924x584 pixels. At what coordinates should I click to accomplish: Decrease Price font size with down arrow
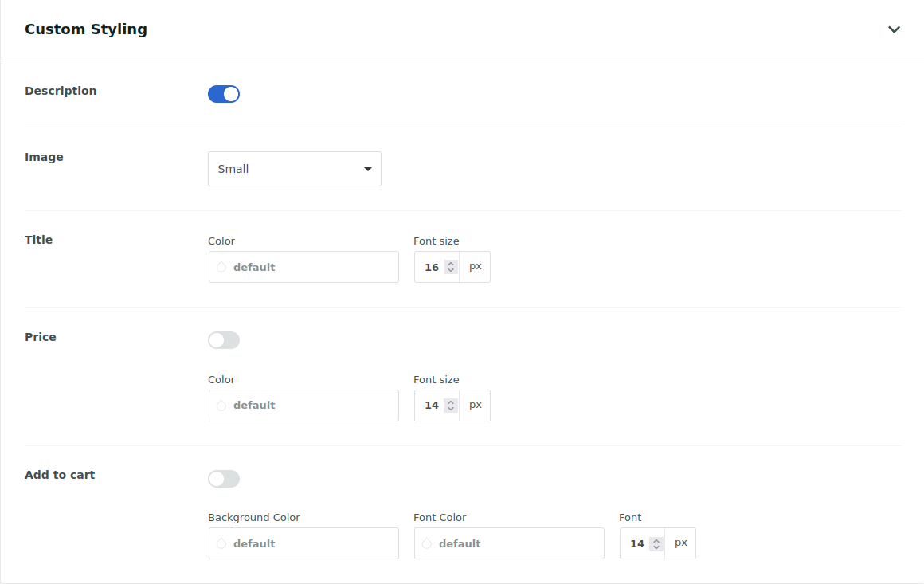click(451, 409)
